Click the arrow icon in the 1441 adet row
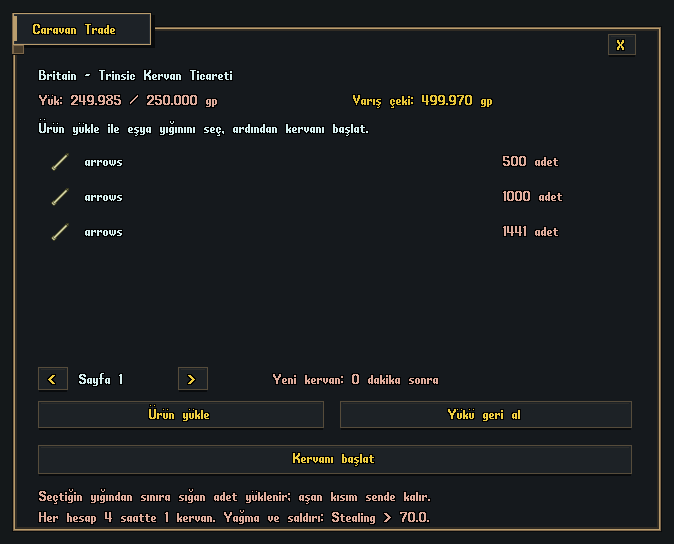 (x=60, y=232)
